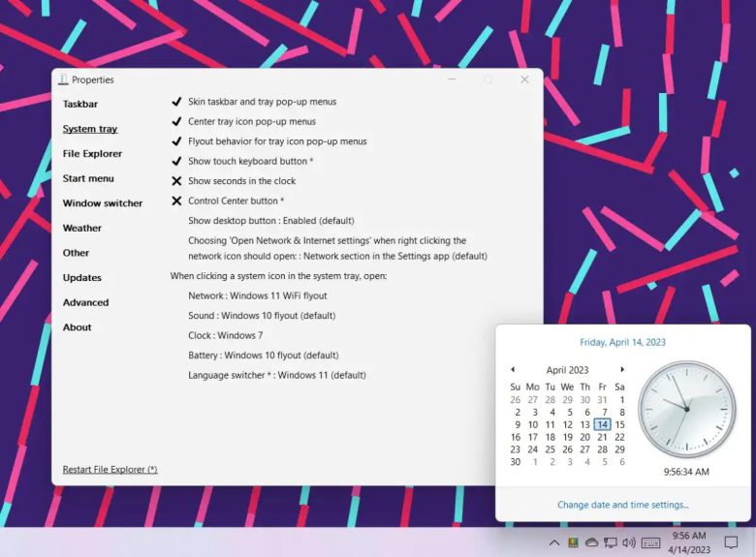Open the File Explorer settings section

[x=92, y=154]
